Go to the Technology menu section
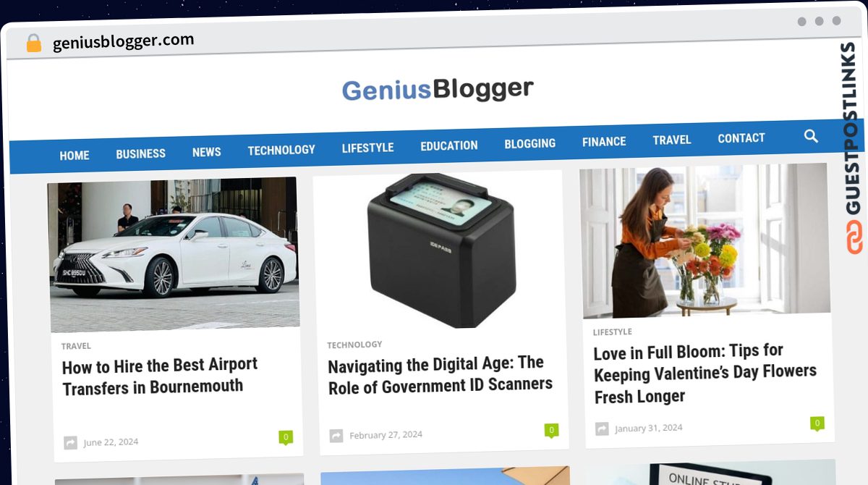The width and height of the screenshot is (868, 485). tap(281, 150)
